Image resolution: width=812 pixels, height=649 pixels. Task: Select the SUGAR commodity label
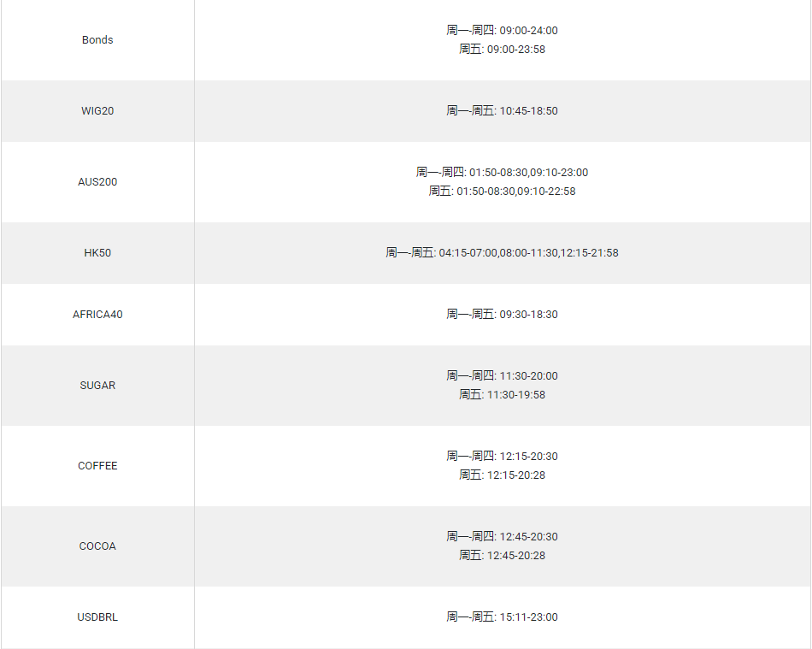(97, 386)
